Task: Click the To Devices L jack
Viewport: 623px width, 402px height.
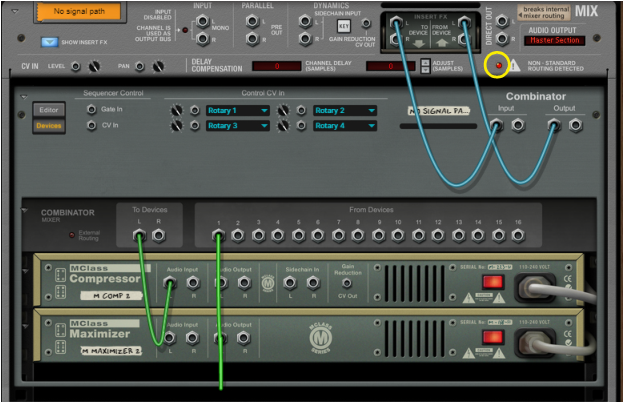Action: tap(139, 236)
